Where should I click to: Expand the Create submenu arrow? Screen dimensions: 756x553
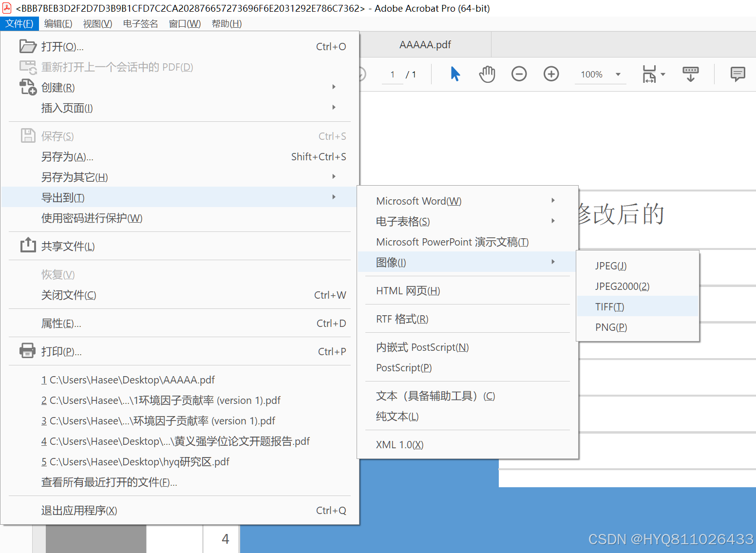(x=334, y=87)
